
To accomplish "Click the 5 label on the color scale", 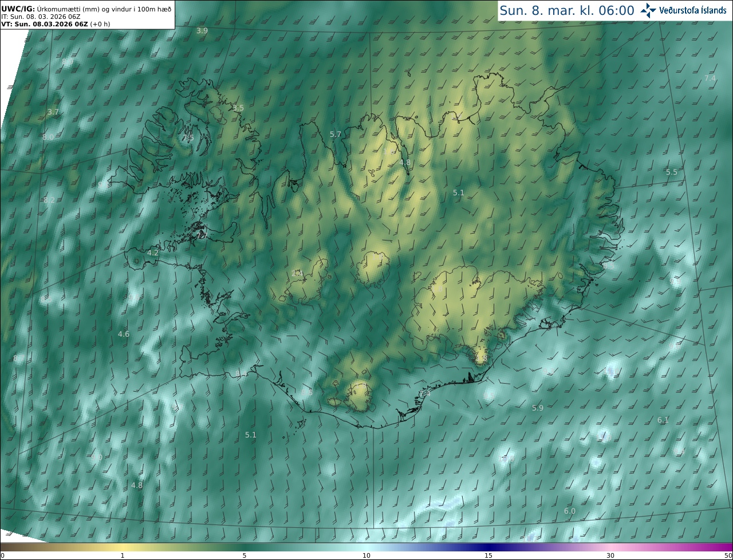I will coord(245,555).
